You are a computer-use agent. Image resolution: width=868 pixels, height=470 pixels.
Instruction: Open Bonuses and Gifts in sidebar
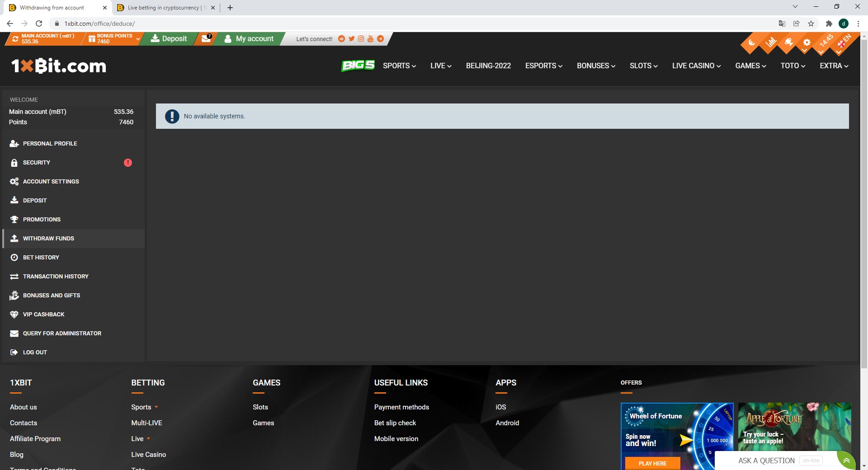click(73, 295)
